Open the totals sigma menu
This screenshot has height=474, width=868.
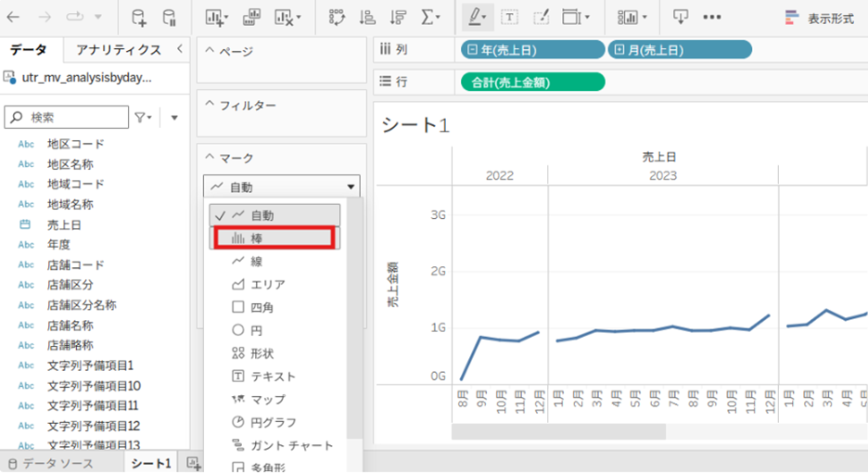point(430,18)
